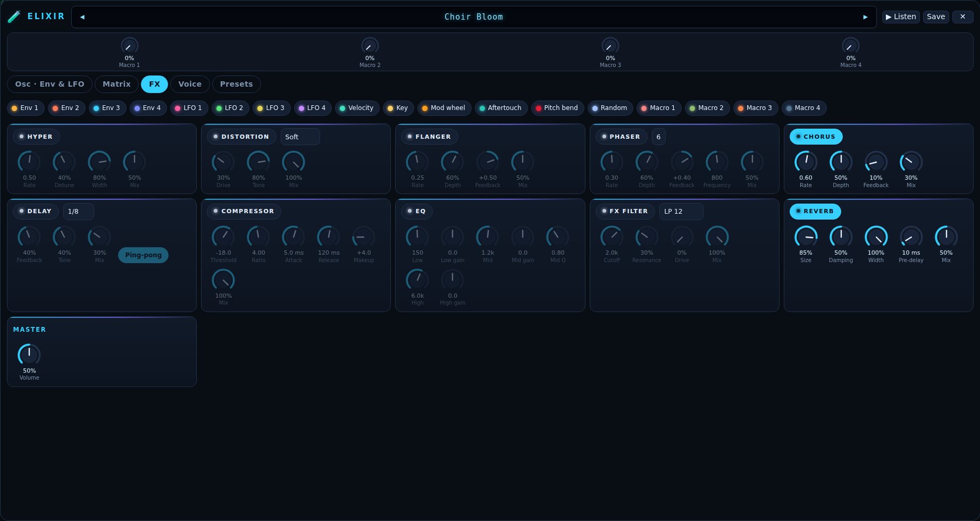Click the Reverb Size knob

click(x=806, y=237)
